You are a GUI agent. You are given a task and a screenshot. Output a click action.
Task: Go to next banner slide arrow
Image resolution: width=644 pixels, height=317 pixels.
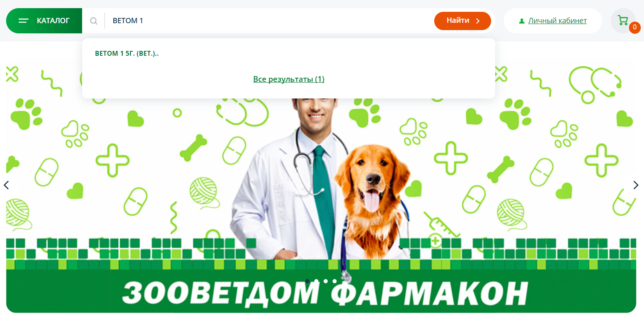tap(636, 185)
